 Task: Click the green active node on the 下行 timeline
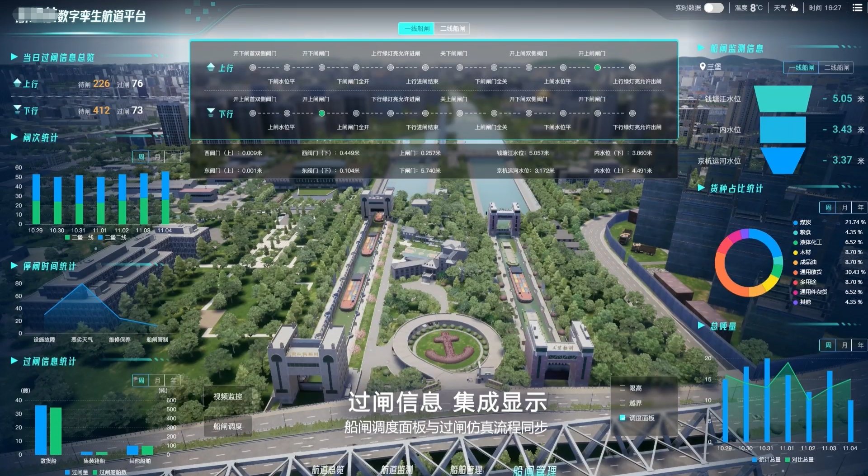pos(321,113)
